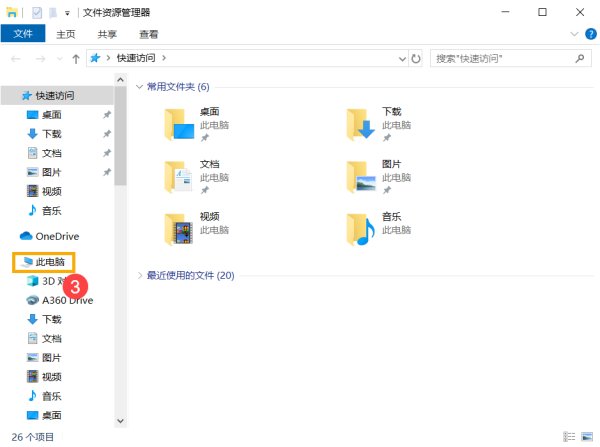The height and width of the screenshot is (447, 600).
Task: Select the 桌面 folder icon in main pane
Action: pyautogui.click(x=179, y=125)
